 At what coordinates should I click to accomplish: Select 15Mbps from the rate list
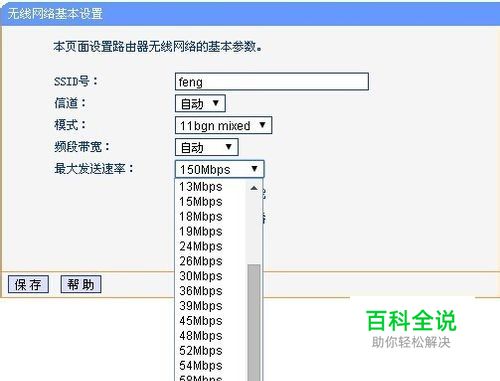pyautogui.click(x=211, y=202)
